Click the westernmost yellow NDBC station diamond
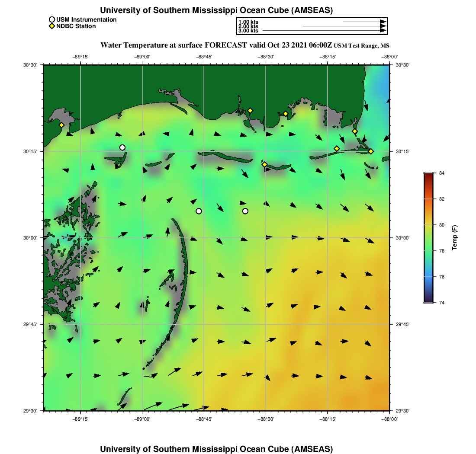The height and width of the screenshot is (454, 476). click(x=61, y=125)
